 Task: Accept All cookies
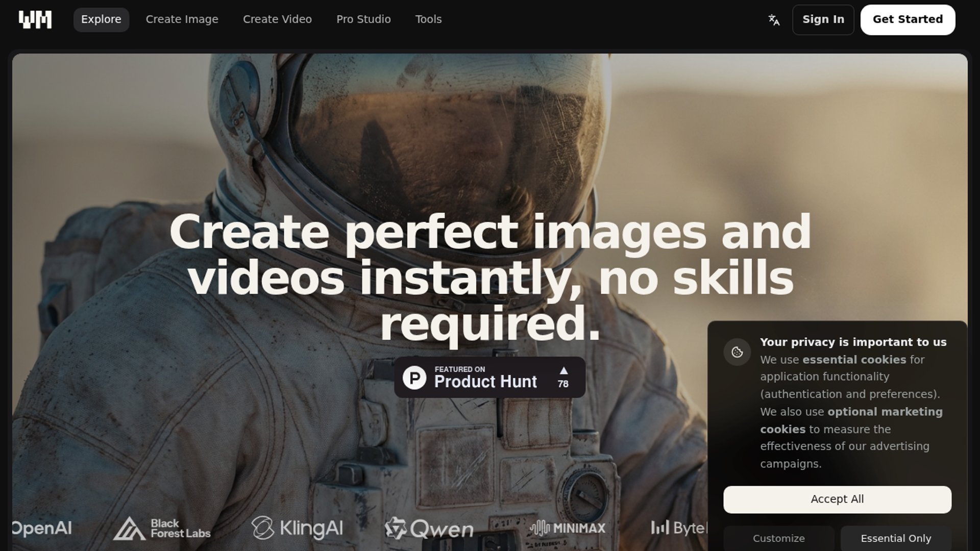click(x=837, y=499)
